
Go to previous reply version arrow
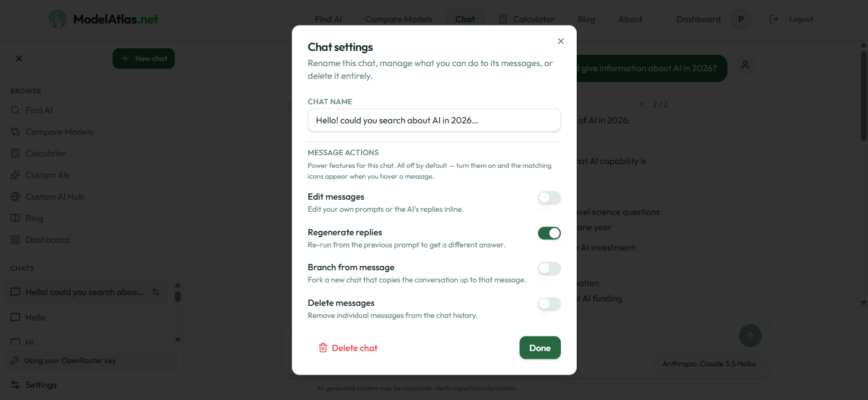click(642, 104)
